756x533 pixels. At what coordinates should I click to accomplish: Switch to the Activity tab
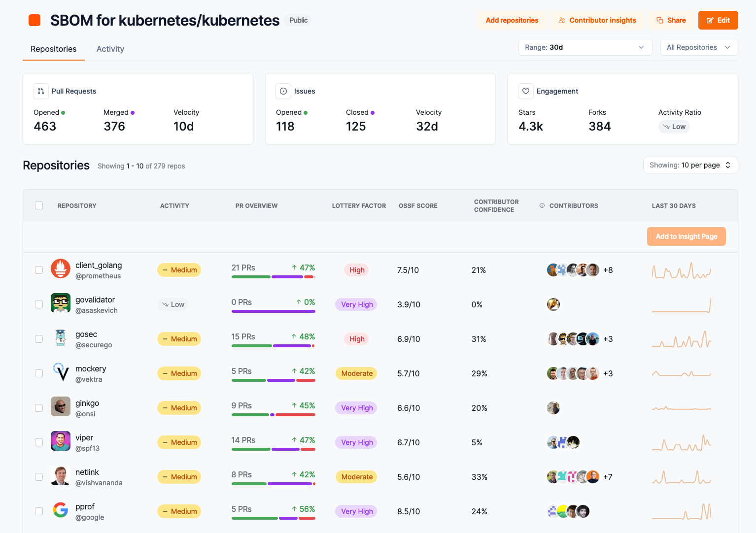click(x=110, y=49)
